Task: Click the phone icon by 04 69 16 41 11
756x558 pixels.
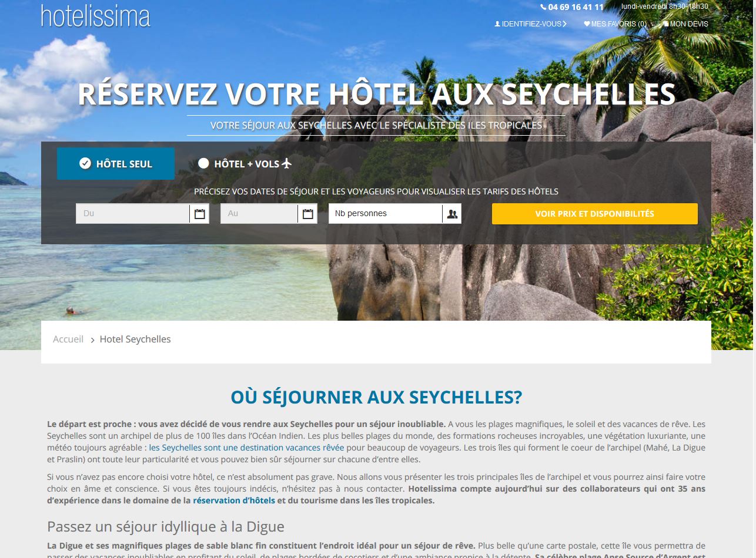Action: (x=543, y=7)
